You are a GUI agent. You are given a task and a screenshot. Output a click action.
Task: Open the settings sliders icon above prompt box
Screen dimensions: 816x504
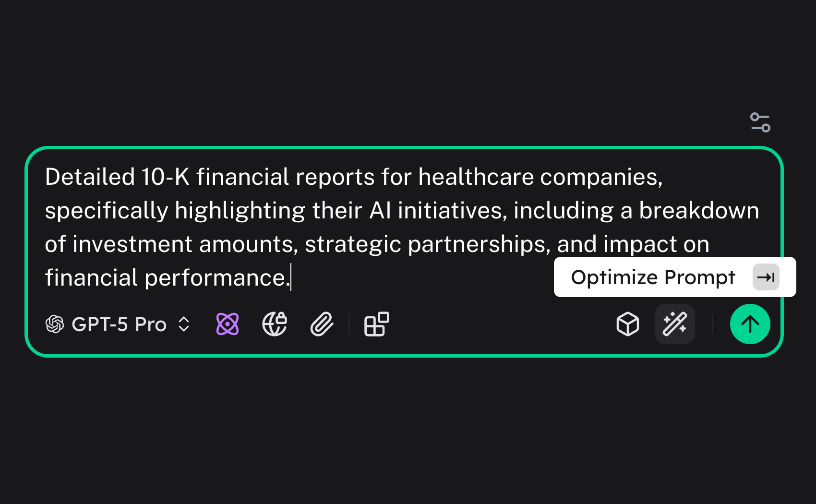tap(760, 122)
